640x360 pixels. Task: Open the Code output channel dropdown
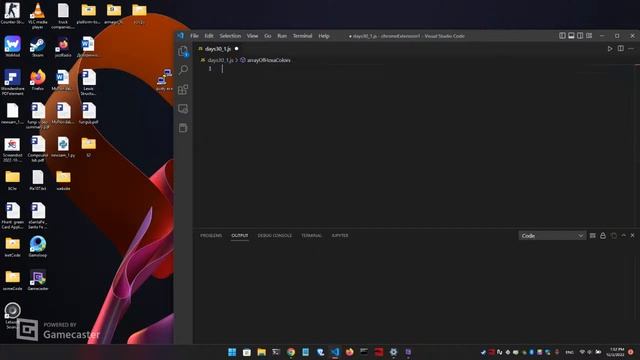click(552, 236)
